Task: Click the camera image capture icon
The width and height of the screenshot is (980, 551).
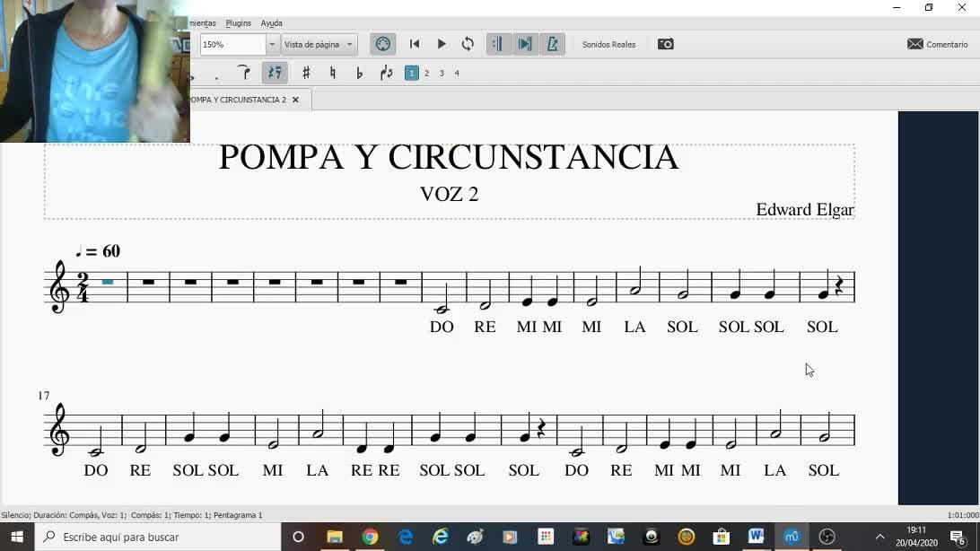Action: coord(665,44)
